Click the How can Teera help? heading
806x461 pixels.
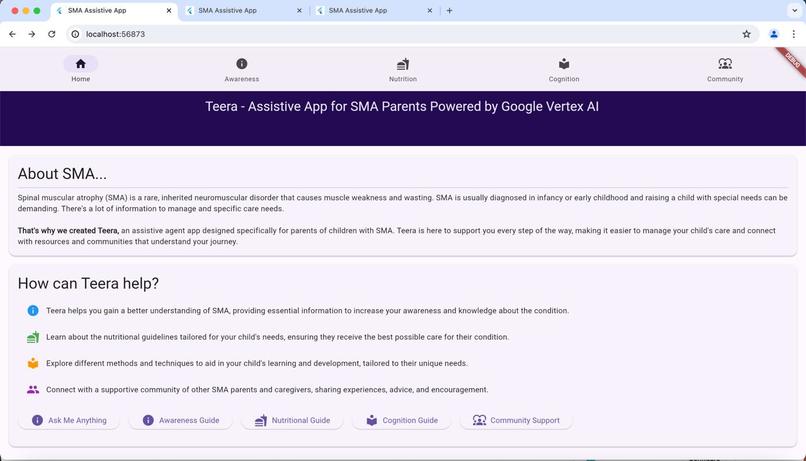coord(88,283)
